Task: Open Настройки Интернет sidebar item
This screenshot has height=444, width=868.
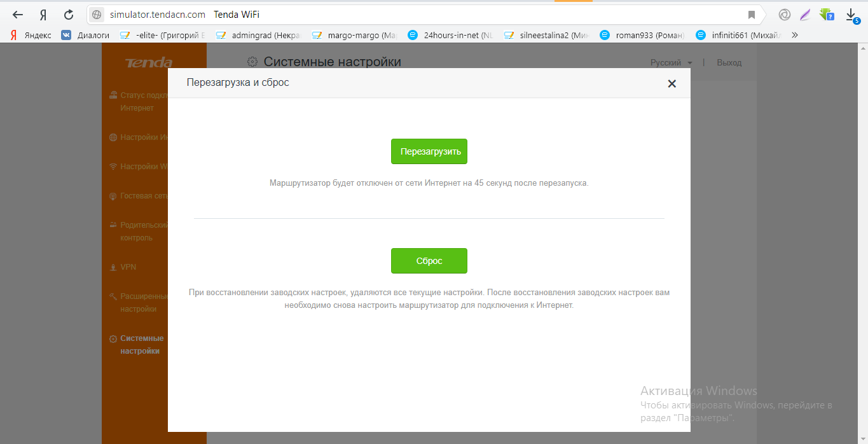Action: click(x=138, y=137)
